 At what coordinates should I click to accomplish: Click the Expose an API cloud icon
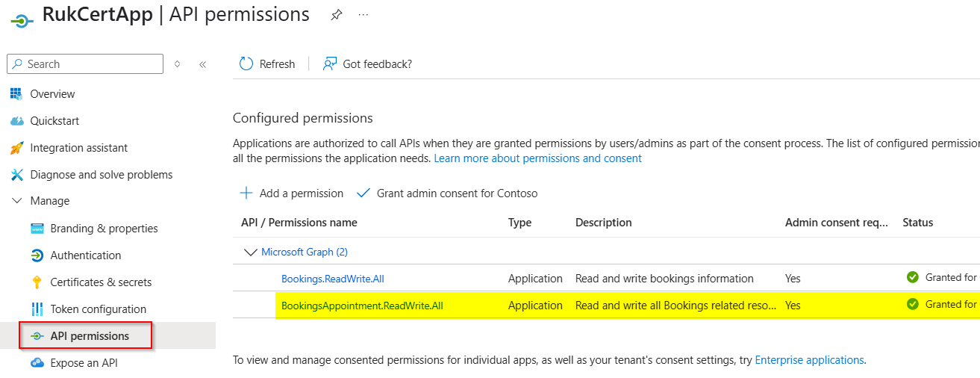pos(37,363)
